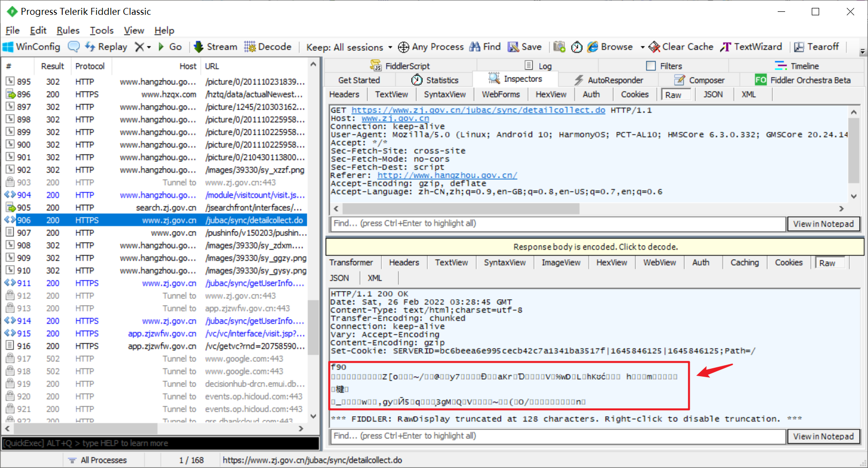Open detailcollect.do request URL link

click(x=478, y=110)
